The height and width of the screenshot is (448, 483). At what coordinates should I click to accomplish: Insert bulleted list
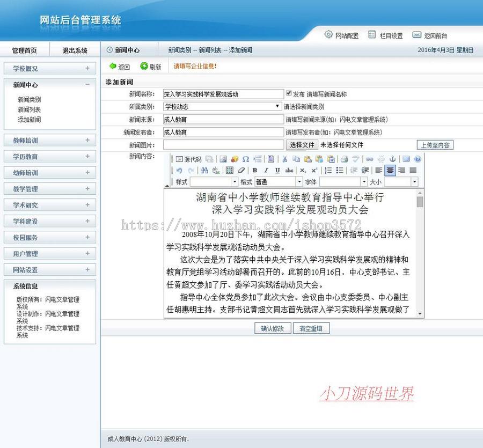click(340, 170)
